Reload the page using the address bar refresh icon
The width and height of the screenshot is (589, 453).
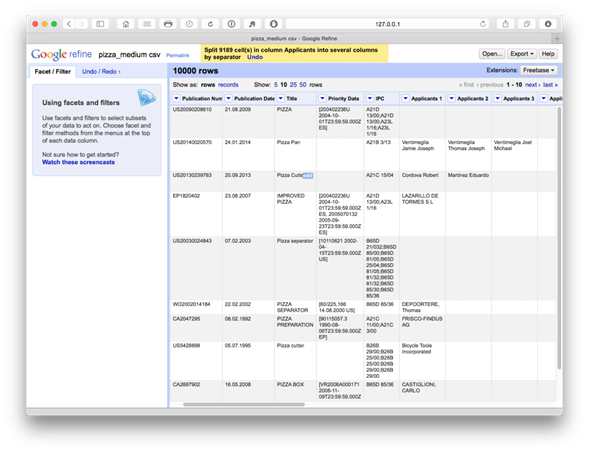click(483, 24)
